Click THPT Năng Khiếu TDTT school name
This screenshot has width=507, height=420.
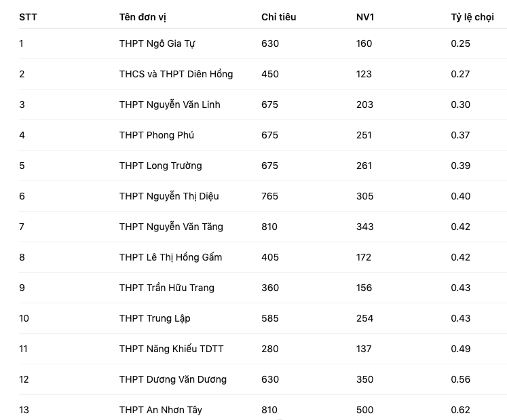tap(171, 349)
